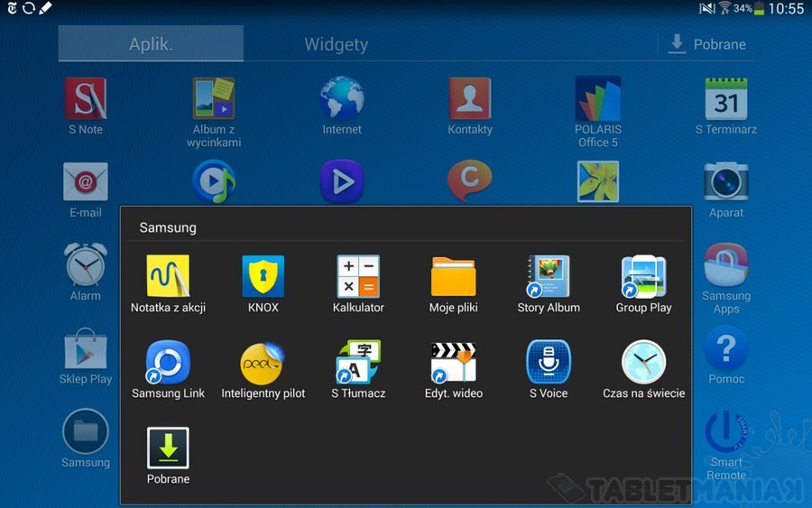Open Moje pliki file manager
This screenshot has height=508, width=812.
click(x=453, y=276)
